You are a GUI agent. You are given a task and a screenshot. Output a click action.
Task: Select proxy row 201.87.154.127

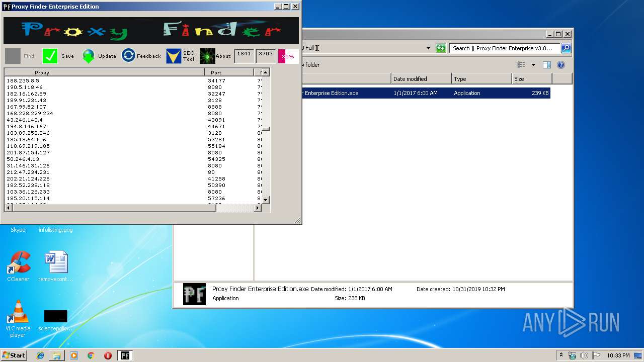pyautogui.click(x=133, y=152)
